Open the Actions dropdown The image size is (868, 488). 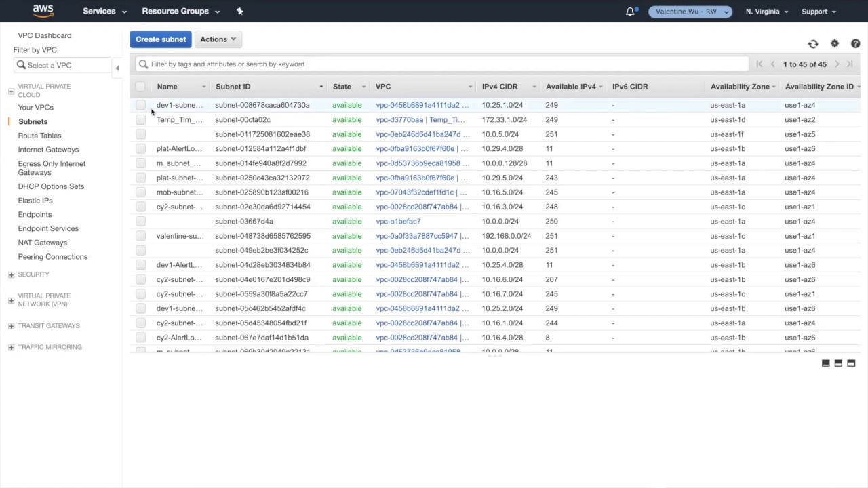click(x=218, y=39)
